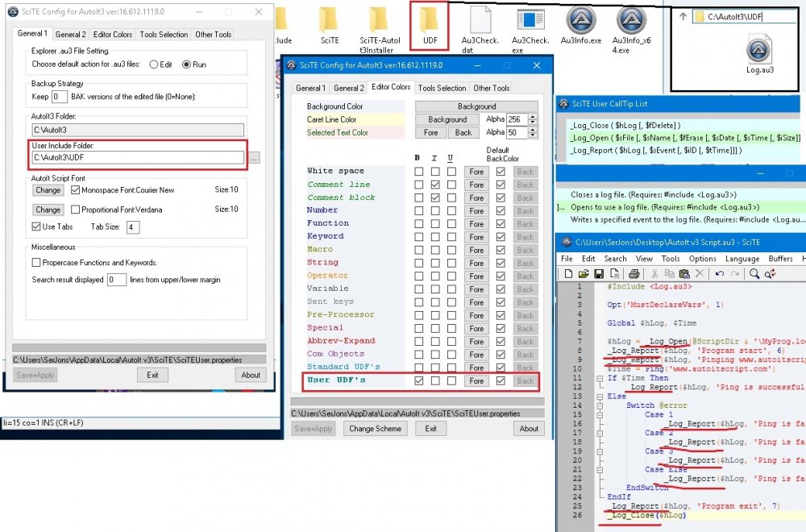Print the script with the printer icon
Screen dimensions: 806x532
tap(634, 274)
